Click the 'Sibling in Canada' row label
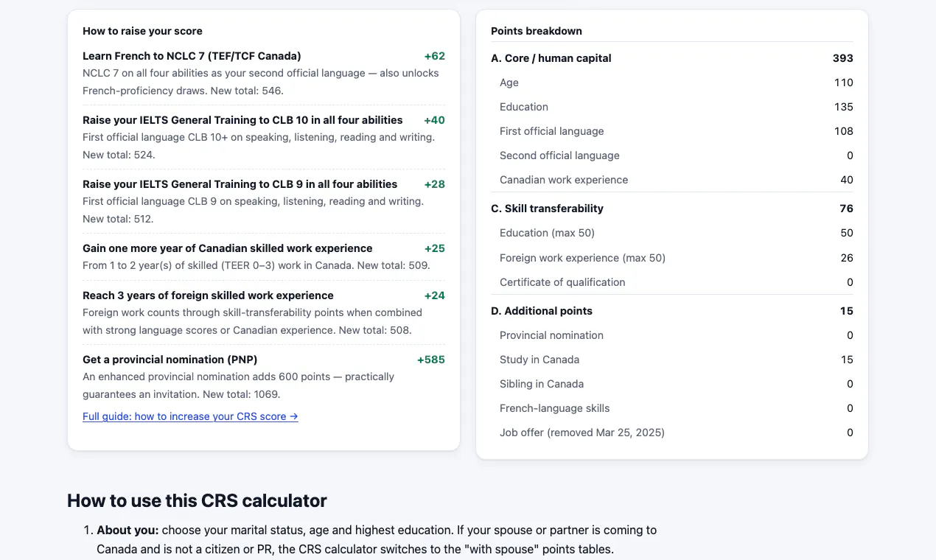 [542, 384]
